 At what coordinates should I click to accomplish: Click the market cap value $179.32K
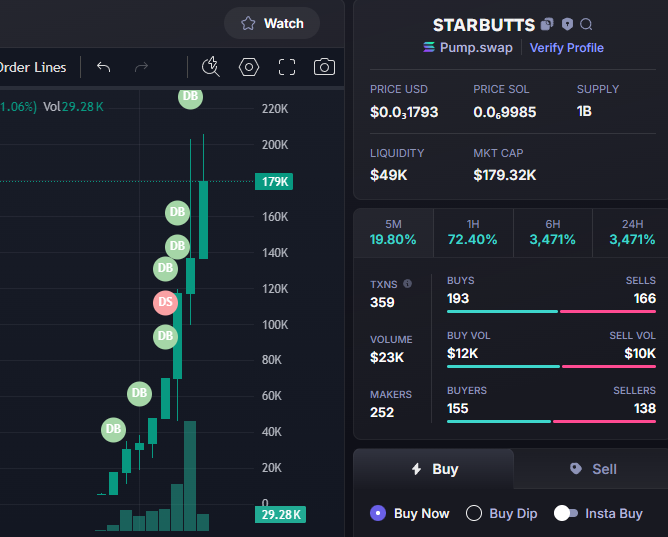click(x=504, y=175)
